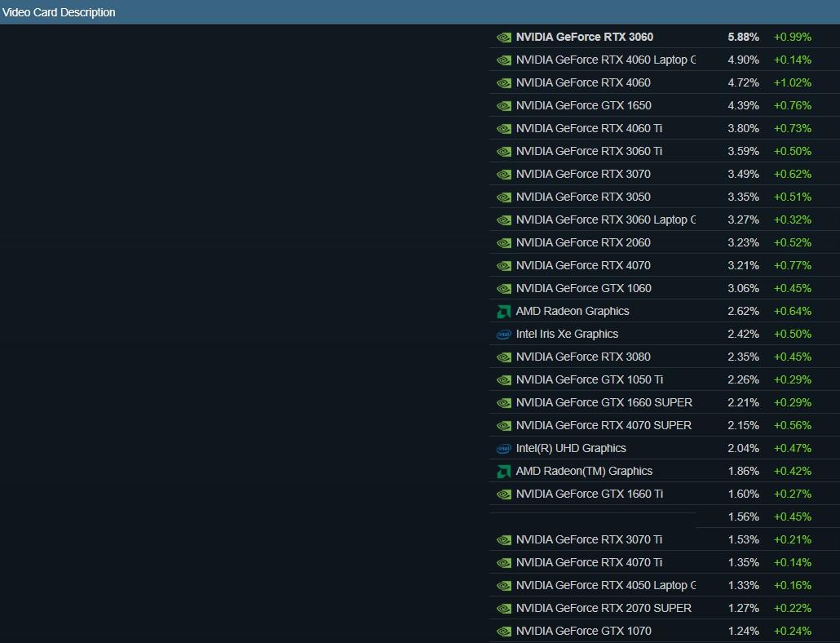Click the NVIDIA logo beside GeForce GTX 1060
The height and width of the screenshot is (643, 840).
(x=503, y=289)
